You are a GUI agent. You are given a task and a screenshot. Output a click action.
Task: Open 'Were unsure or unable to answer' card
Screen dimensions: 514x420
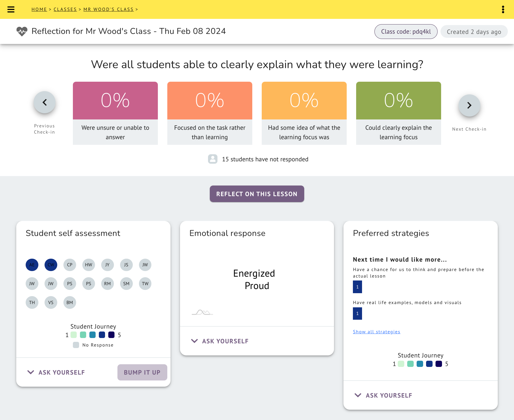coord(115,113)
